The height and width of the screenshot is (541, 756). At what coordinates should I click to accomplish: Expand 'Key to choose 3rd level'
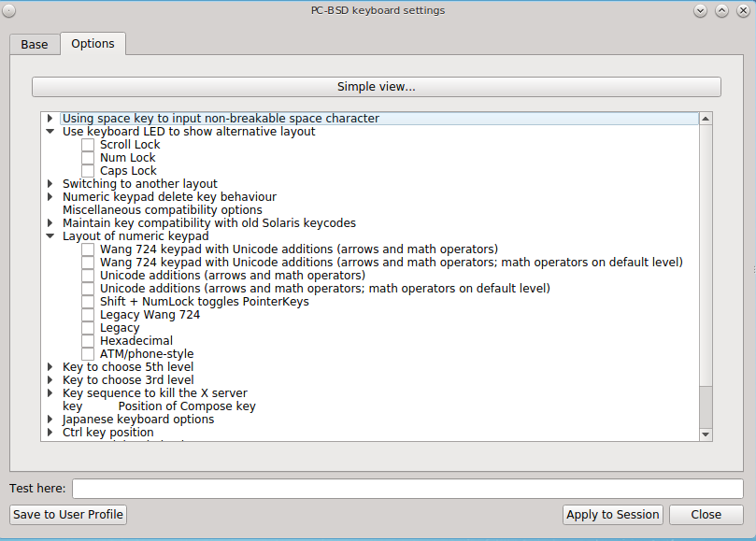coord(50,379)
